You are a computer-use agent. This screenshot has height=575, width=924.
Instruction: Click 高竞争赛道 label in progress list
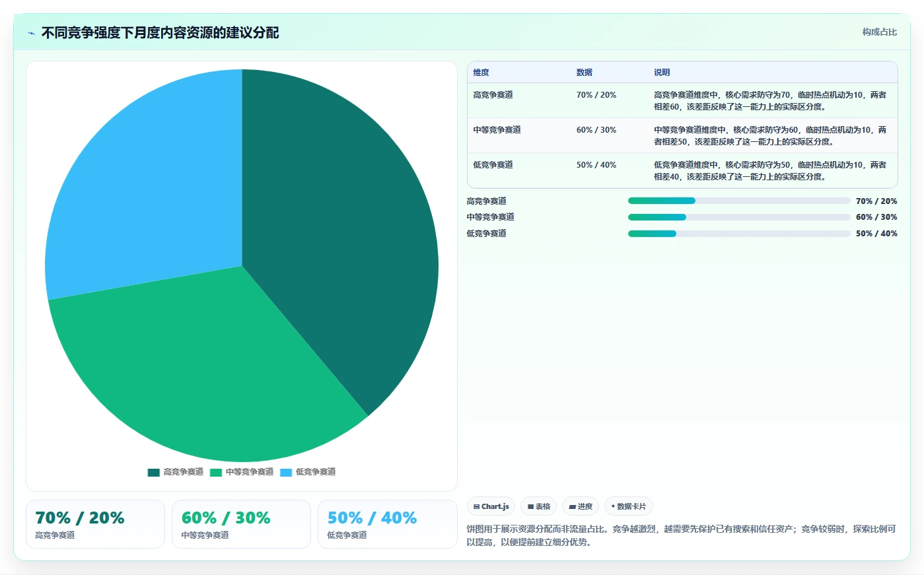click(x=486, y=201)
